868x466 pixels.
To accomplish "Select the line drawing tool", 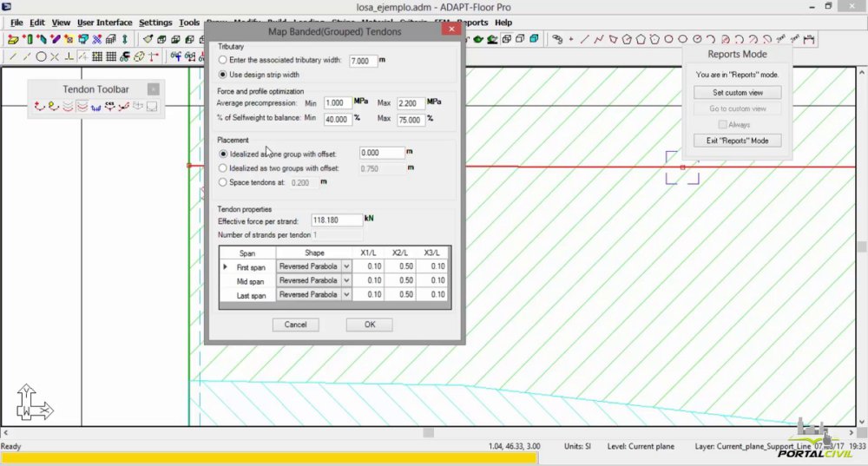I will 584,39.
